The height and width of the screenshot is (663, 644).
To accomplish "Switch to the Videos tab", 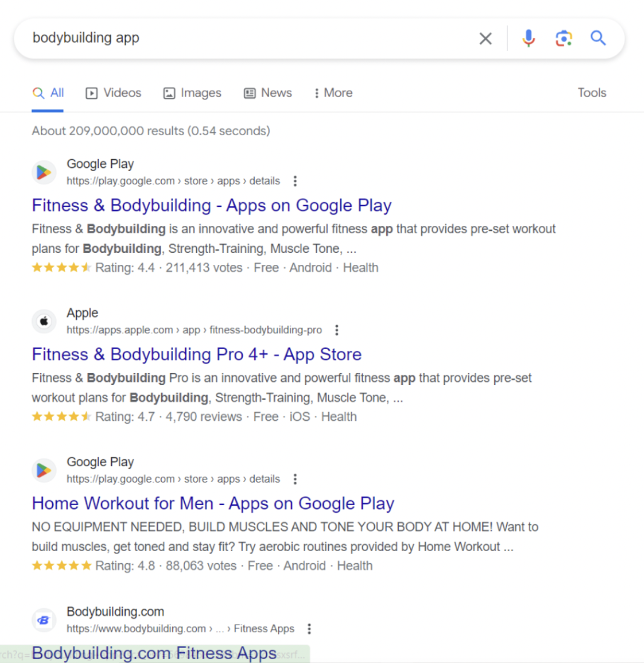I will [114, 93].
